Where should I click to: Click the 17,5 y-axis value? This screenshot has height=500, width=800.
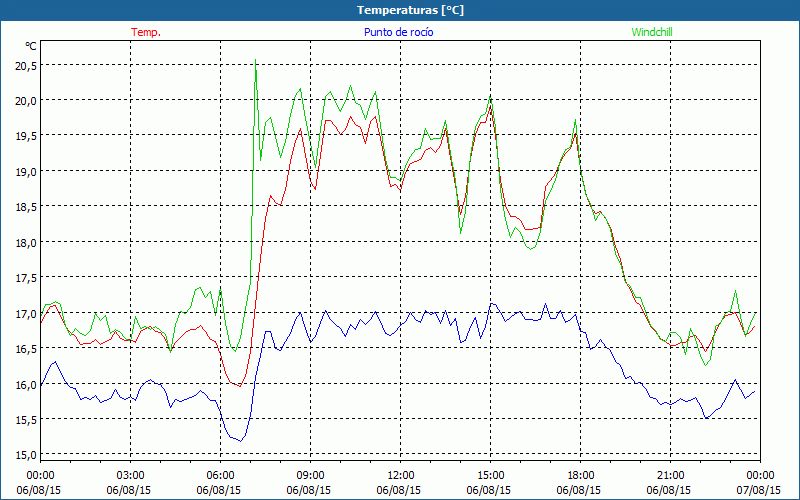click(x=26, y=278)
